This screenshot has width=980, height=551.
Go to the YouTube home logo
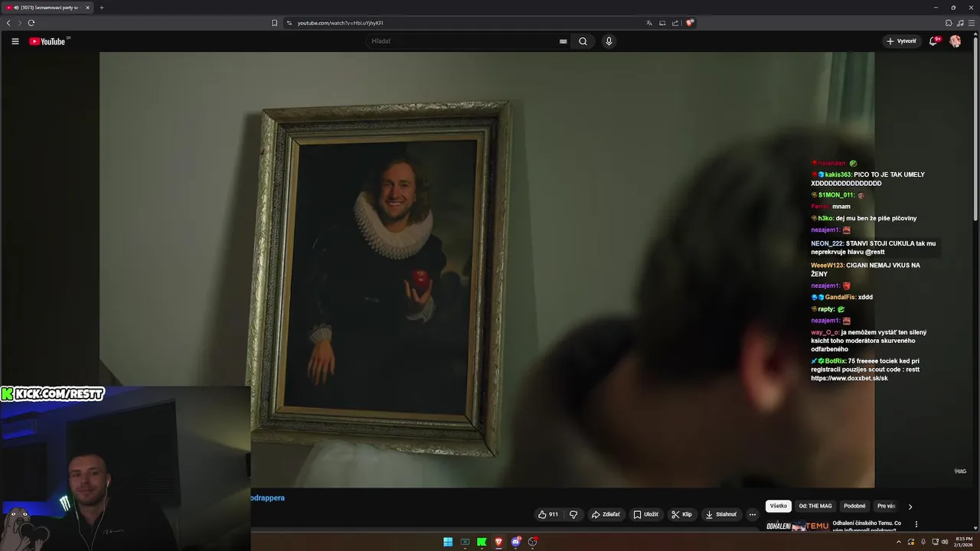tap(47, 41)
